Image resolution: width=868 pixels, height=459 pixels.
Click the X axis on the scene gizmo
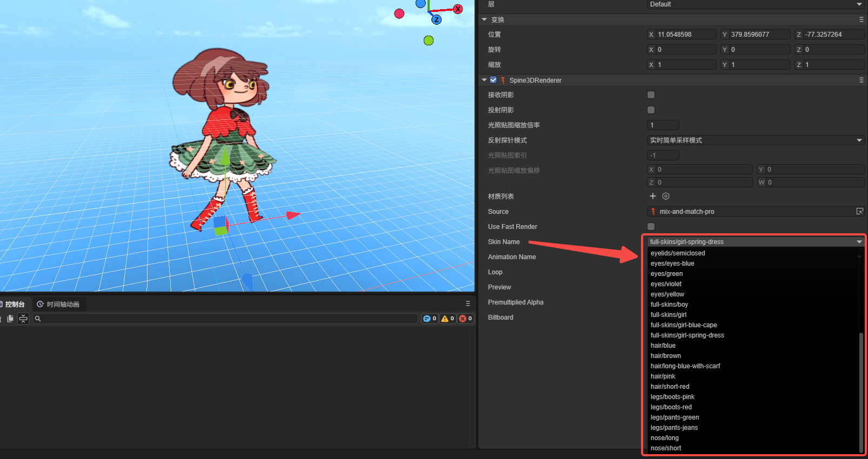click(458, 9)
